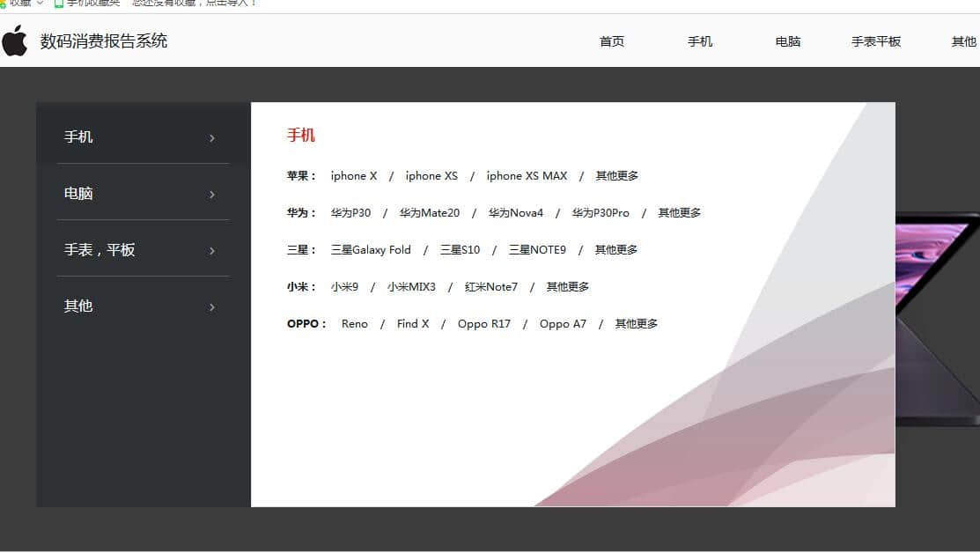Viewport: 980px width, 553px height.
Task: Click the 数码消费报告系统 site title
Action: pos(104,41)
